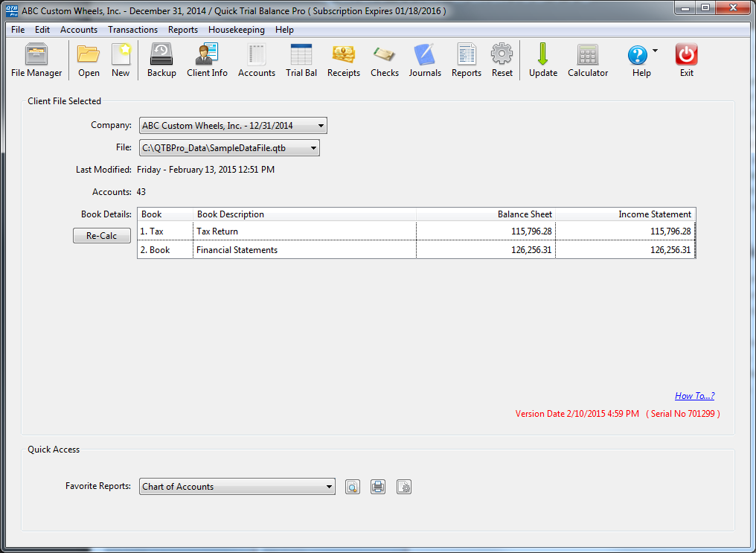
Task: Expand the Help toolbar dropdown arrow
Action: coord(656,50)
